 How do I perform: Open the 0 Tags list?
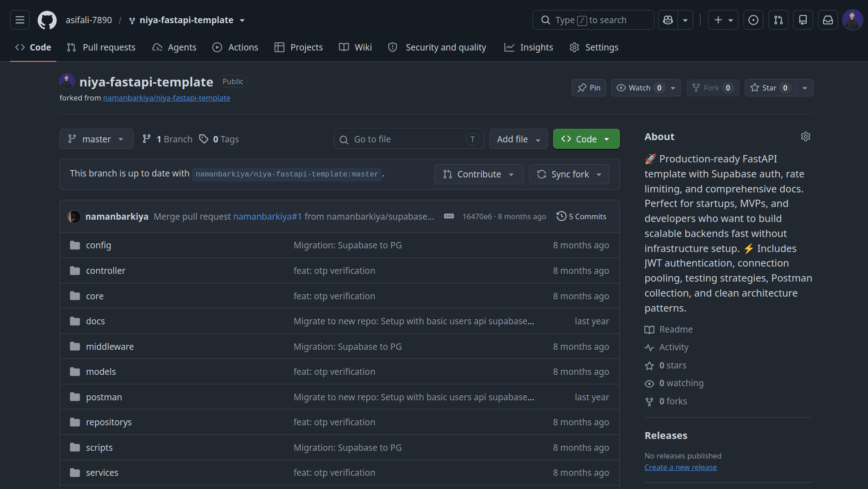219,139
